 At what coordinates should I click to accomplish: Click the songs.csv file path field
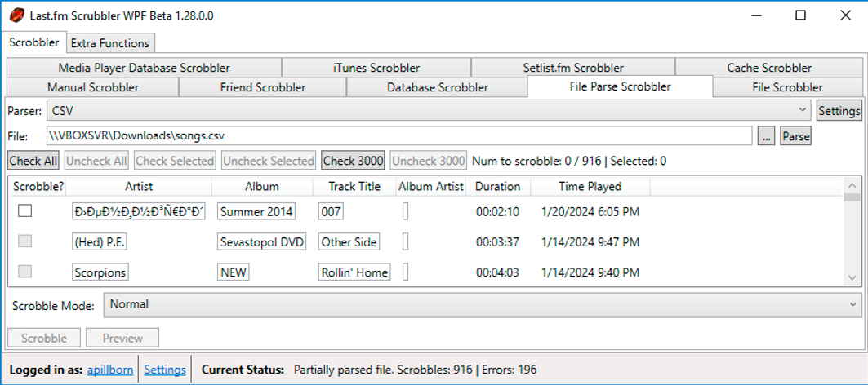[x=399, y=136]
